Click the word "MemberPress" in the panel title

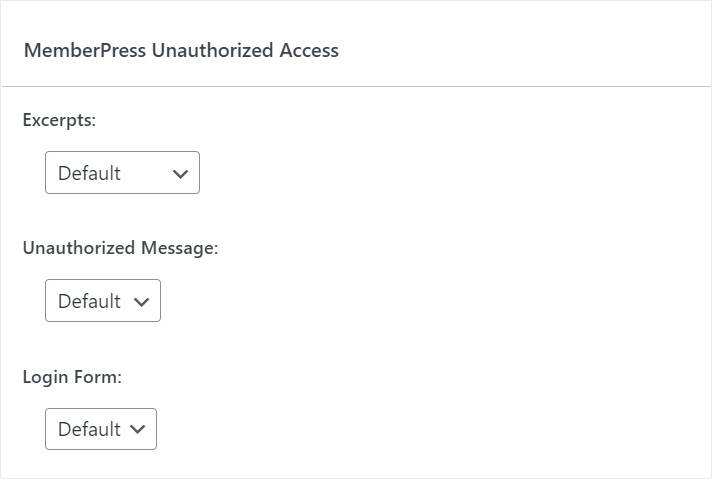[85, 50]
